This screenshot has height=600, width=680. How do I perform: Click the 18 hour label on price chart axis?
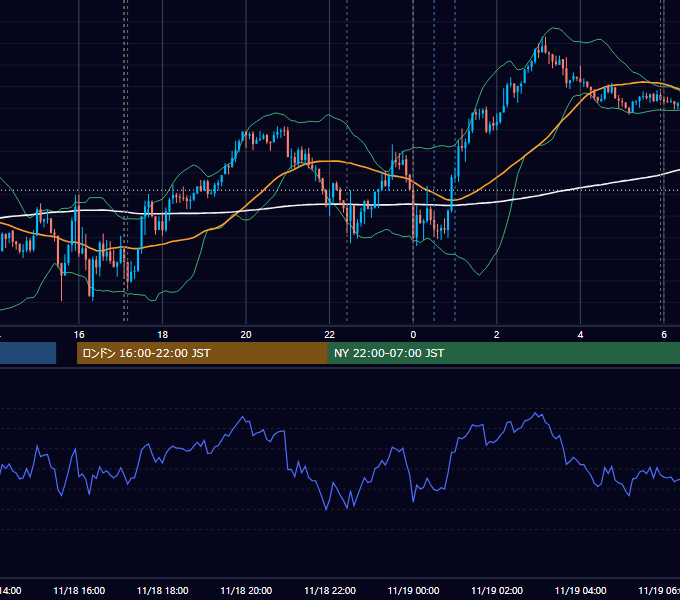coord(163,335)
